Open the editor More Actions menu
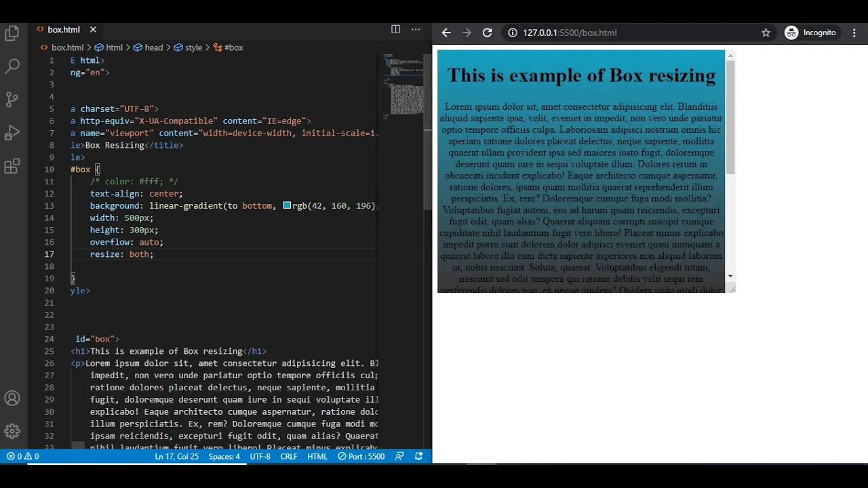This screenshot has height=488, width=868. tap(416, 29)
